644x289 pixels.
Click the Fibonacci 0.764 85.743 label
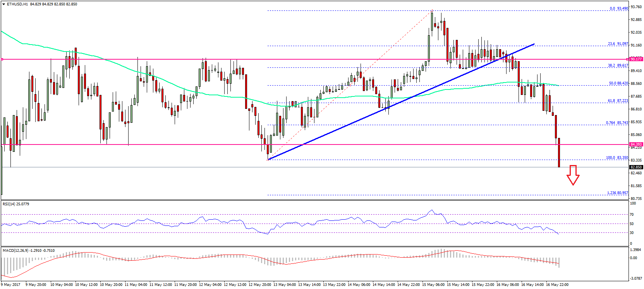[x=617, y=123]
